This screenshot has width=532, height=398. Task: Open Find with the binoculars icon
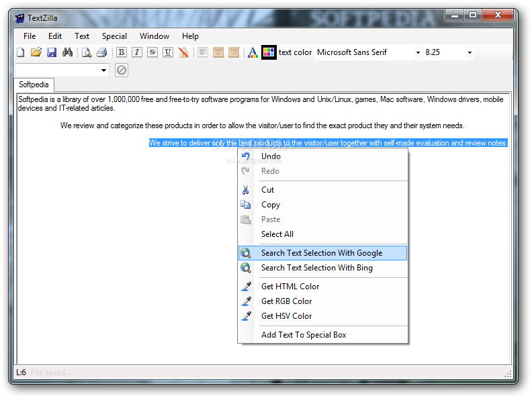pos(67,52)
